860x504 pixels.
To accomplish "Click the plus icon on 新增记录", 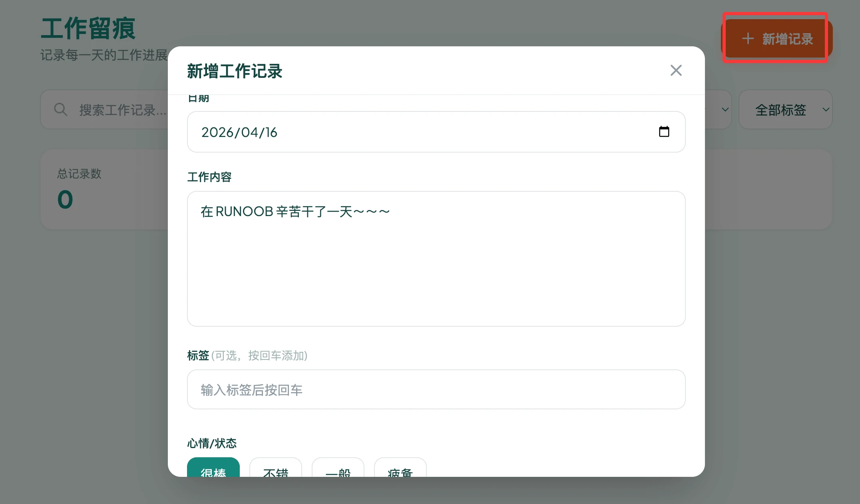I will pyautogui.click(x=748, y=39).
